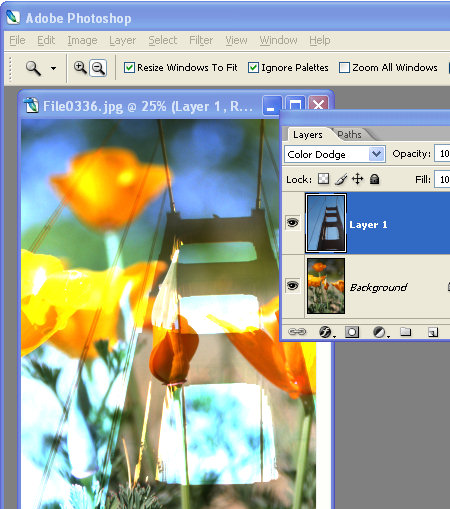
Task: Uncheck Resize Windows To Fit
Action: point(129,68)
